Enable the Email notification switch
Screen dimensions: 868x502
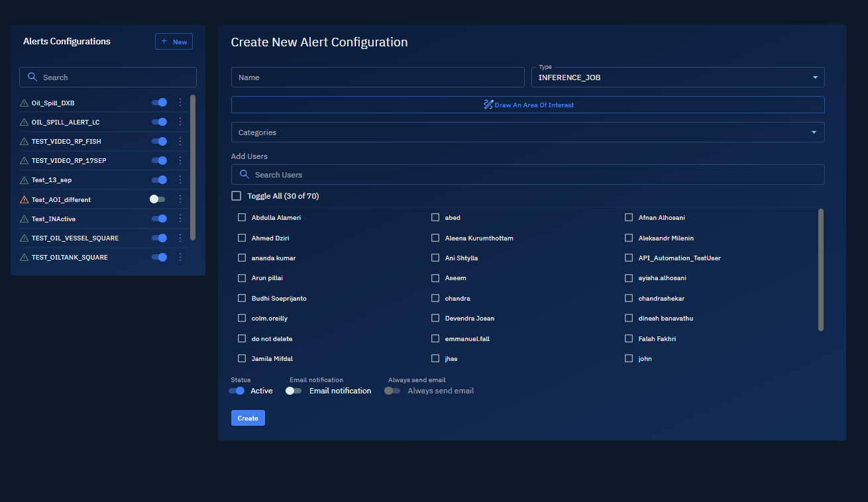294,391
